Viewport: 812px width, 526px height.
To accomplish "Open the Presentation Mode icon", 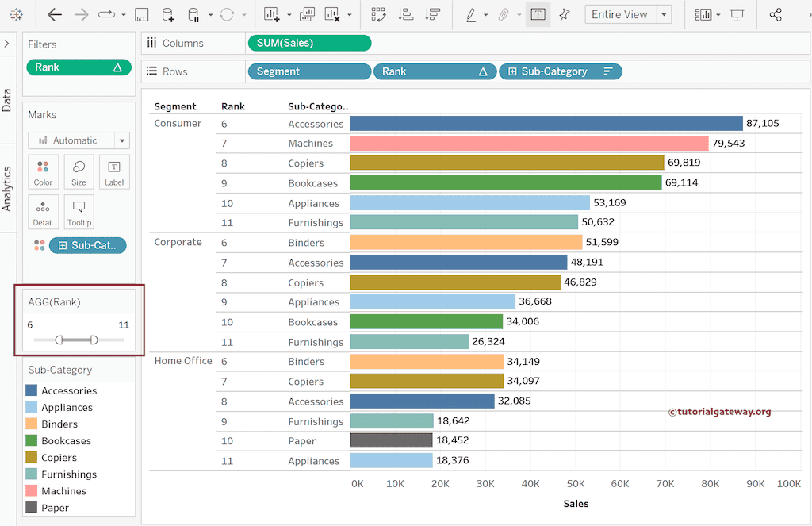I will click(x=737, y=15).
